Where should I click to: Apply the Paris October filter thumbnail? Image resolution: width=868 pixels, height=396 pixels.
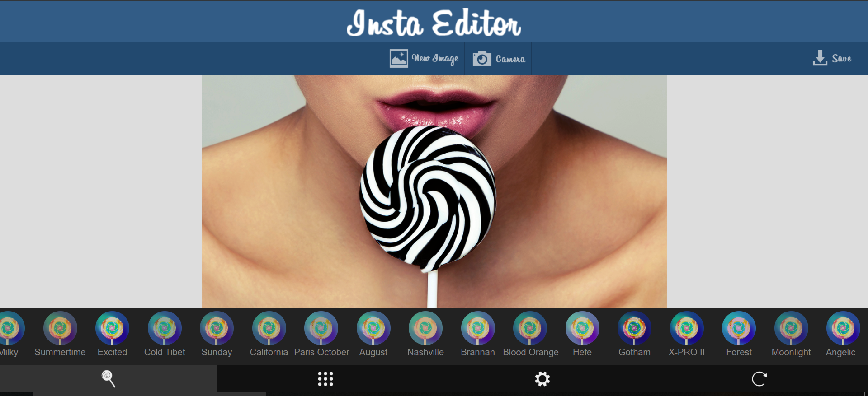coord(321,328)
